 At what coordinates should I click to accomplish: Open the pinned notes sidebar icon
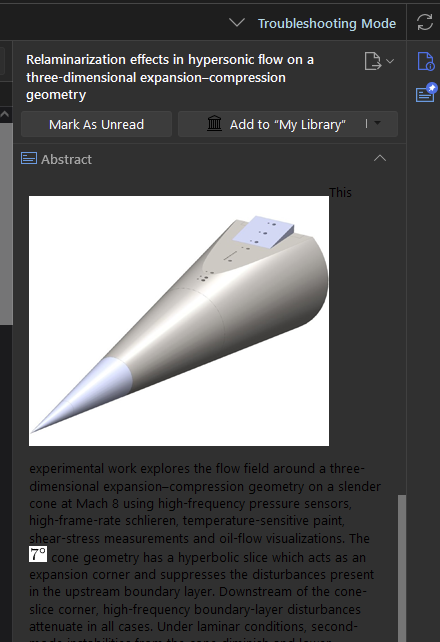point(426,93)
